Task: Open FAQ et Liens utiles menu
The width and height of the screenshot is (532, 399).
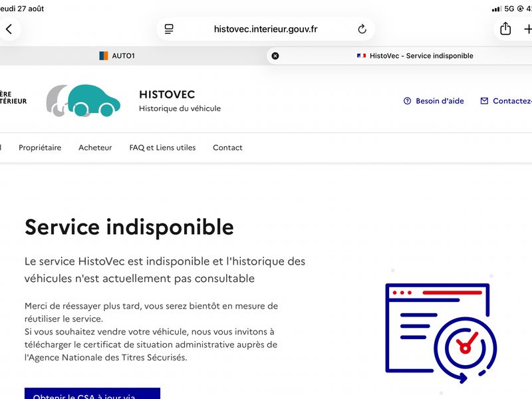Action: (x=162, y=148)
